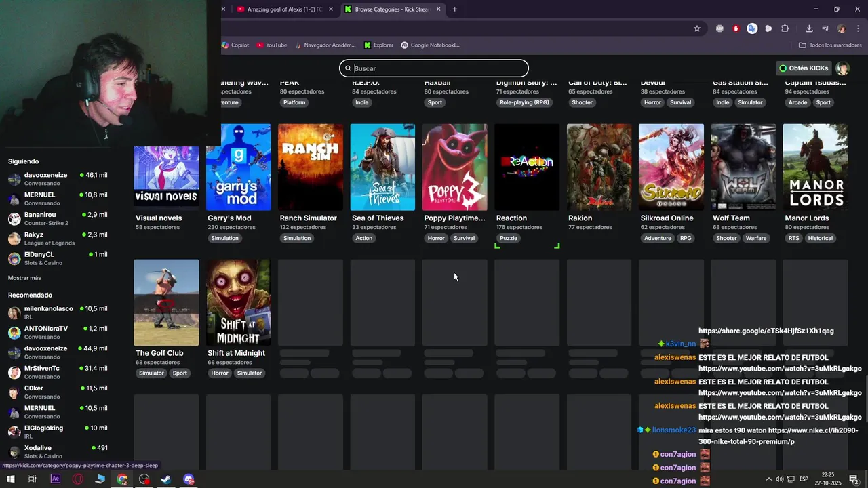
Task: Open ANTONIcraTV recommended channel
Action: click(x=57, y=332)
